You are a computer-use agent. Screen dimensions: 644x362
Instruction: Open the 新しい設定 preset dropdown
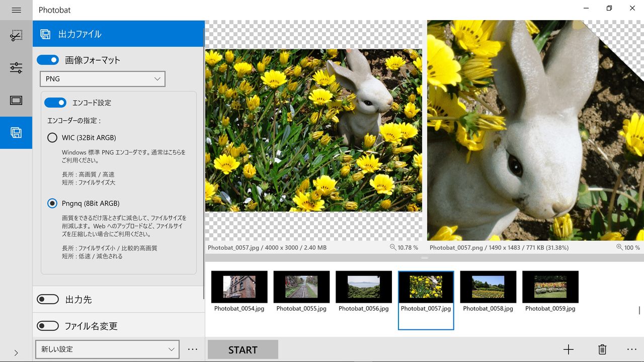107,349
